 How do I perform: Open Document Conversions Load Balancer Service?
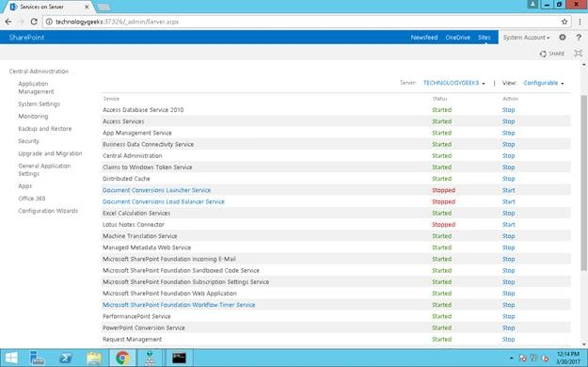point(164,202)
